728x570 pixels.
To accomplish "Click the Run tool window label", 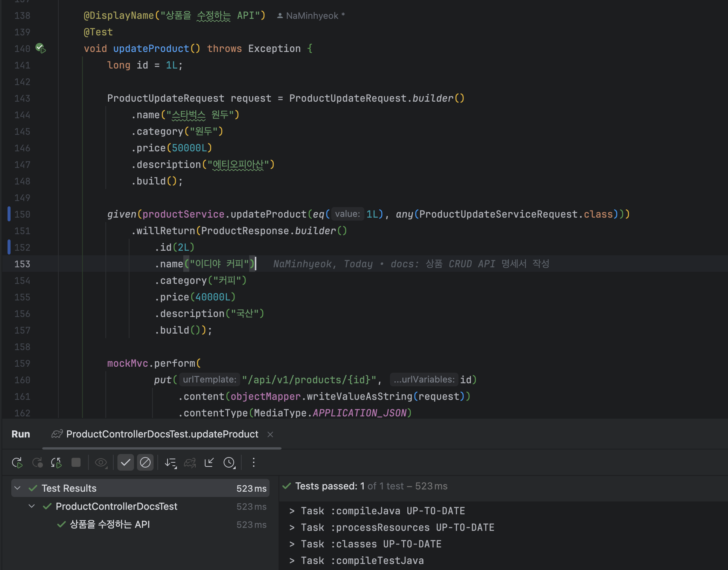I will pyautogui.click(x=21, y=434).
